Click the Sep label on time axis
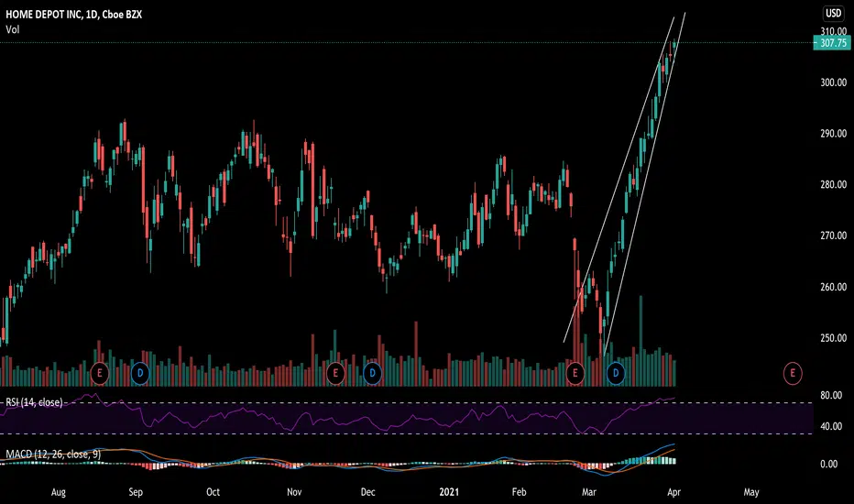Viewport: 854px width, 504px height. point(136,492)
